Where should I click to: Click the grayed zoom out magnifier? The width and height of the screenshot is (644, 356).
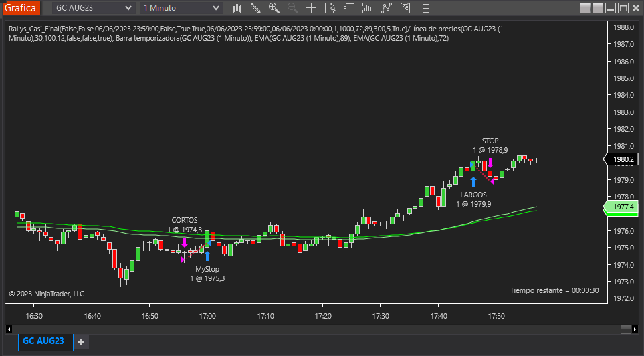coord(292,8)
